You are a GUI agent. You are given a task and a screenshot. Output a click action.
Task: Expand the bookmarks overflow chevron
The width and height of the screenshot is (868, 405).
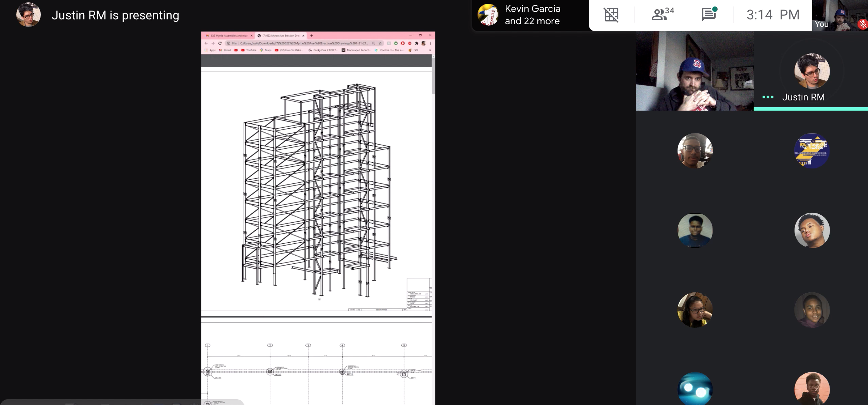click(430, 50)
